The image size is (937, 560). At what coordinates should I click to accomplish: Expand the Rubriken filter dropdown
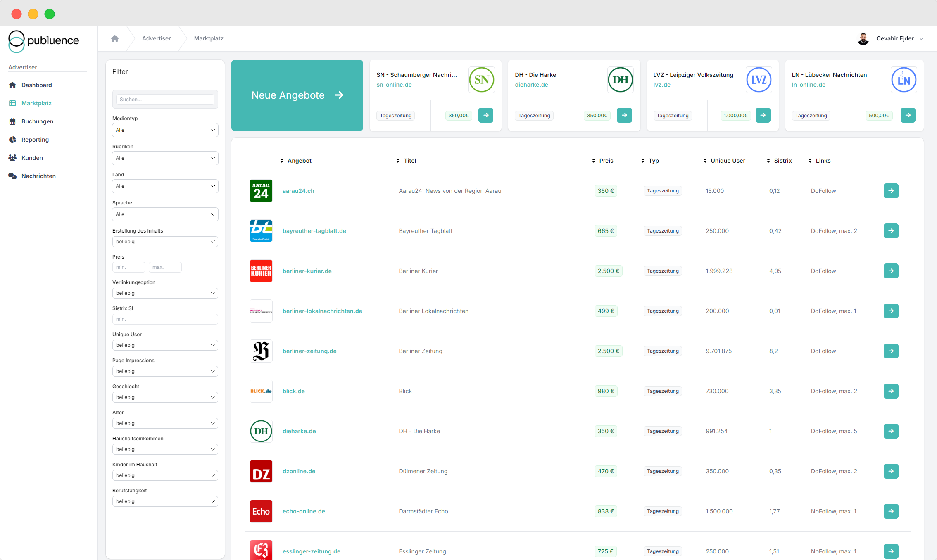coord(165,158)
